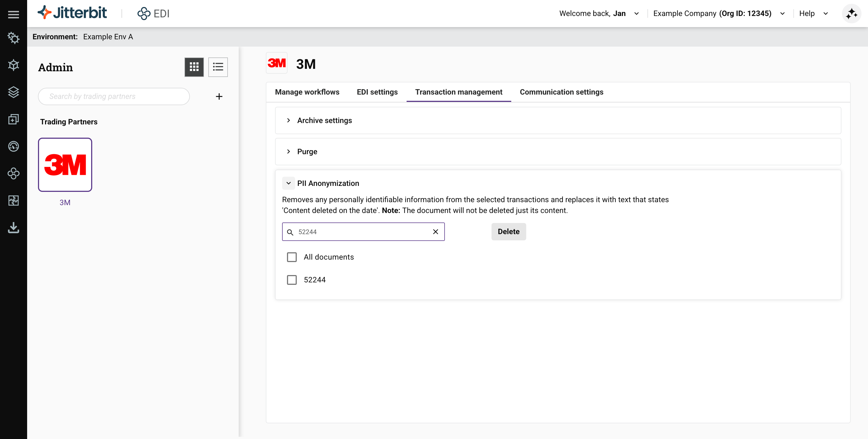Switch to the EDI settings tab
Viewport: 868px width, 439px height.
(x=377, y=92)
